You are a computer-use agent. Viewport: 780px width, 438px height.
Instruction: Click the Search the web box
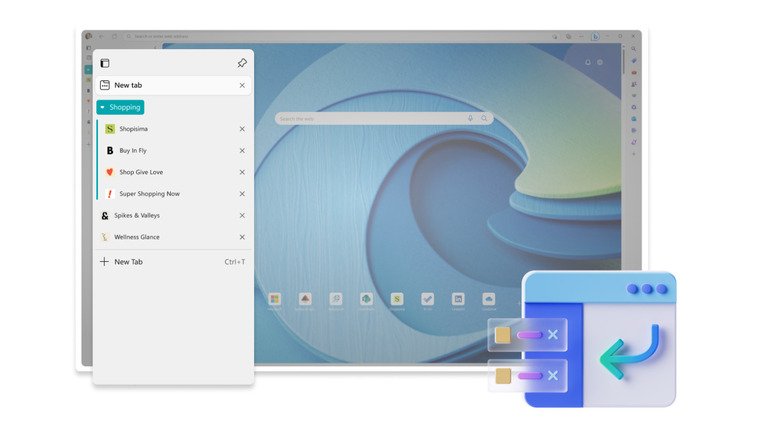[x=384, y=118]
